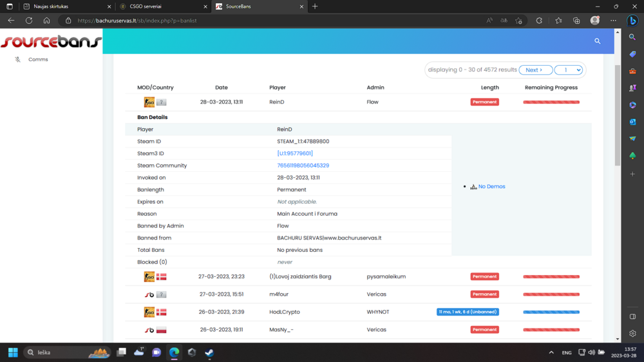Click the Next page button
The width and height of the screenshot is (644, 362).
tap(535, 70)
